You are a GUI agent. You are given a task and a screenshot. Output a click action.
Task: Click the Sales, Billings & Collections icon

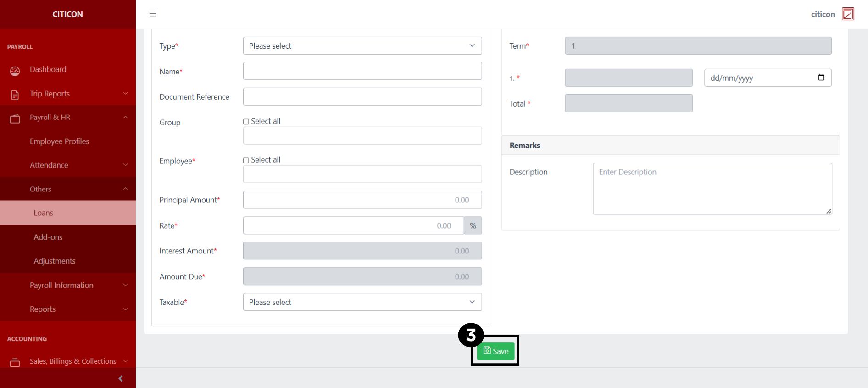pyautogui.click(x=15, y=362)
